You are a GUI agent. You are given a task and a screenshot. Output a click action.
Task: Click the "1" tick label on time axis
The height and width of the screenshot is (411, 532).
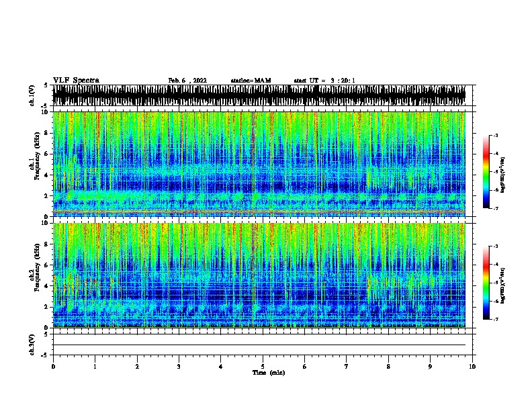pyautogui.click(x=95, y=367)
